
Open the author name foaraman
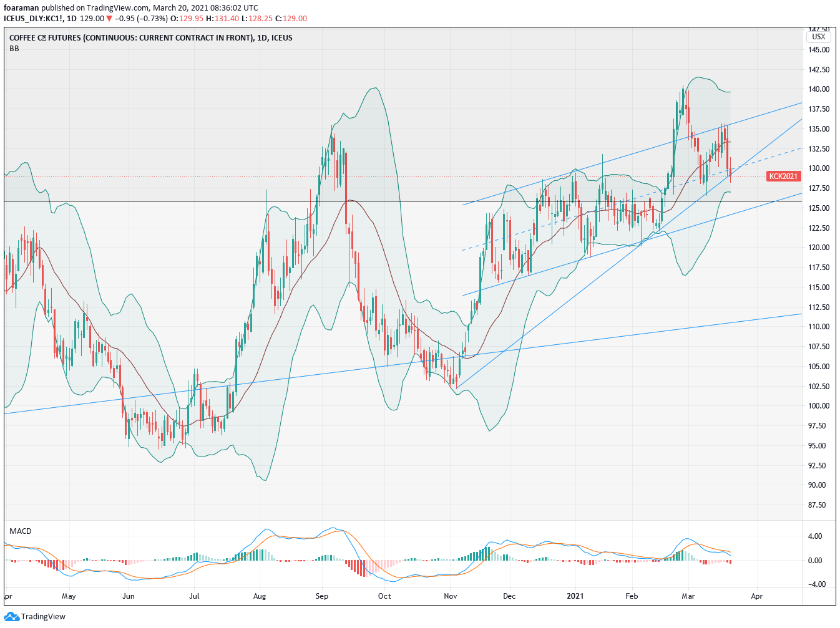20,8
